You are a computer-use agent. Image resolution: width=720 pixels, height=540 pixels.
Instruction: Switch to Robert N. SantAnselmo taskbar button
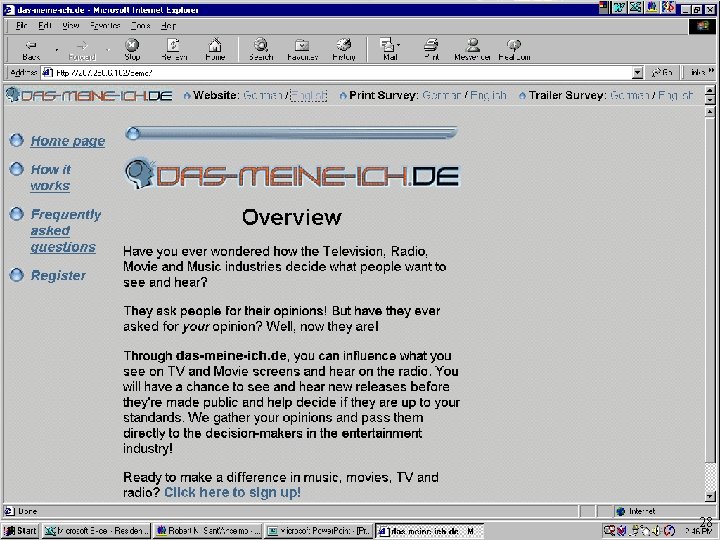[208, 531]
